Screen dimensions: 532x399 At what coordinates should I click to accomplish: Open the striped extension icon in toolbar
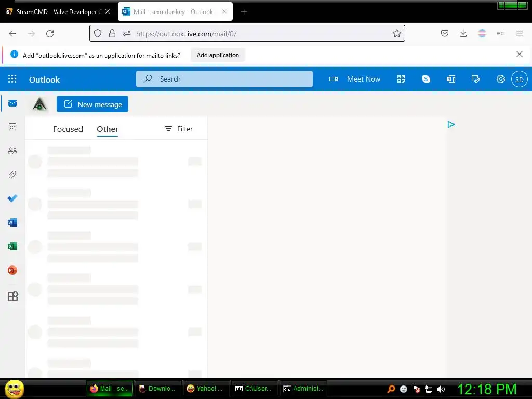click(x=482, y=33)
